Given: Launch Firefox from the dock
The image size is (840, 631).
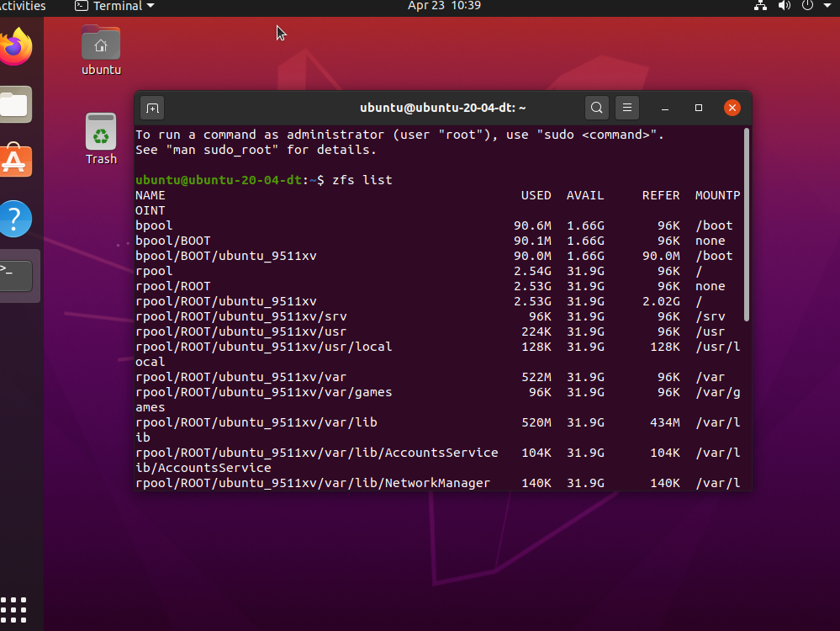Looking at the screenshot, I should coord(16,47).
